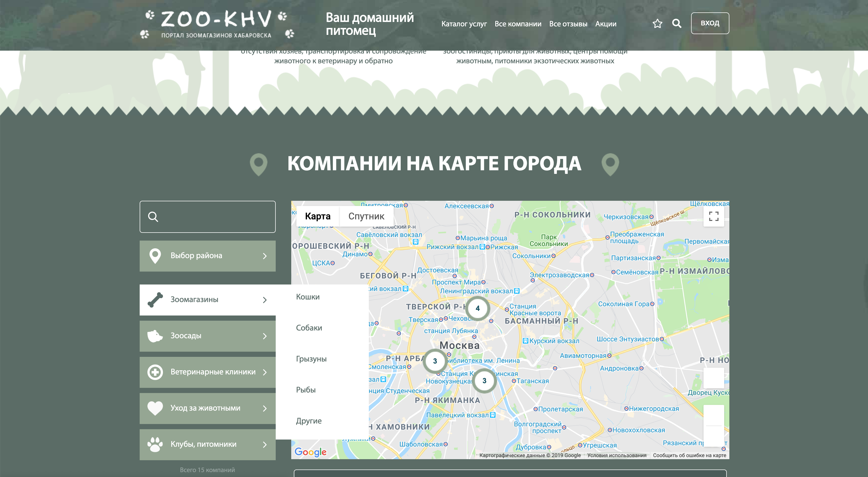The width and height of the screenshot is (868, 477).
Task: Click the Авиамоторная metro station label
Action: tap(583, 356)
